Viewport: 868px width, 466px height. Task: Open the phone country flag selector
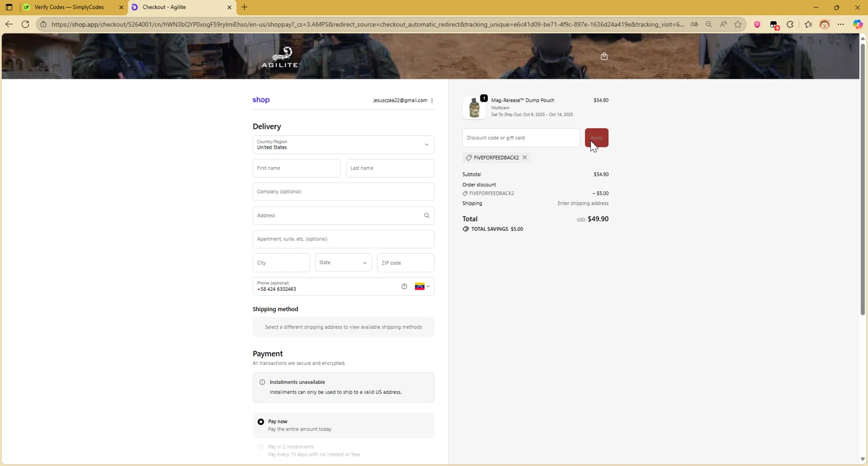coord(422,287)
